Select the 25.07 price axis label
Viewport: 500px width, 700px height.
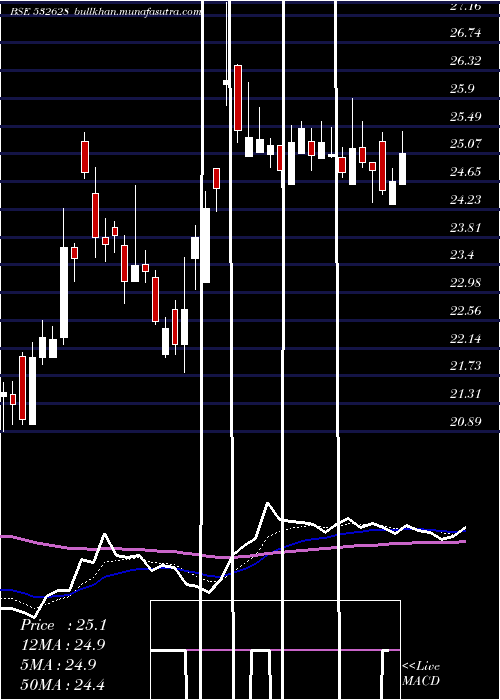point(466,144)
